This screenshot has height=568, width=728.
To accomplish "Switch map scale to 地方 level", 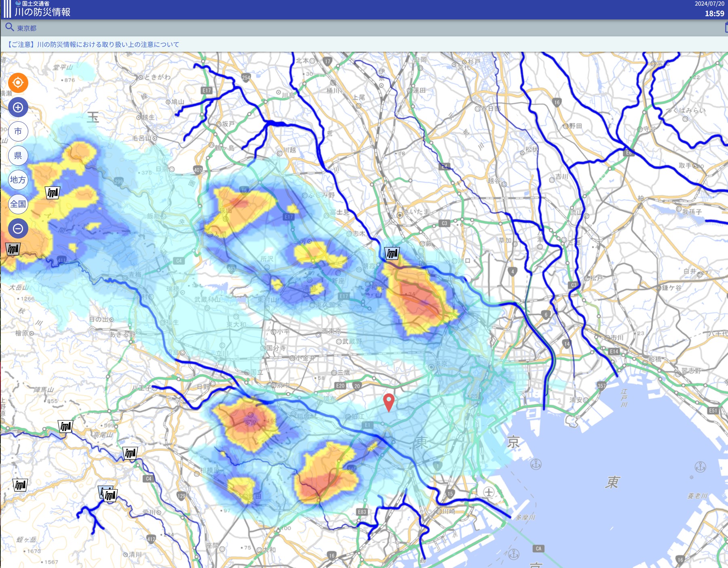I will tap(18, 180).
